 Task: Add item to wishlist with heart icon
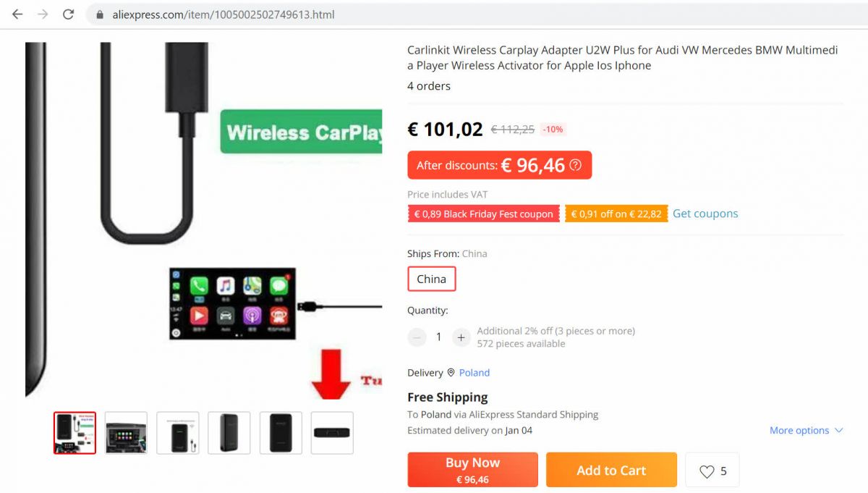pyautogui.click(x=707, y=471)
